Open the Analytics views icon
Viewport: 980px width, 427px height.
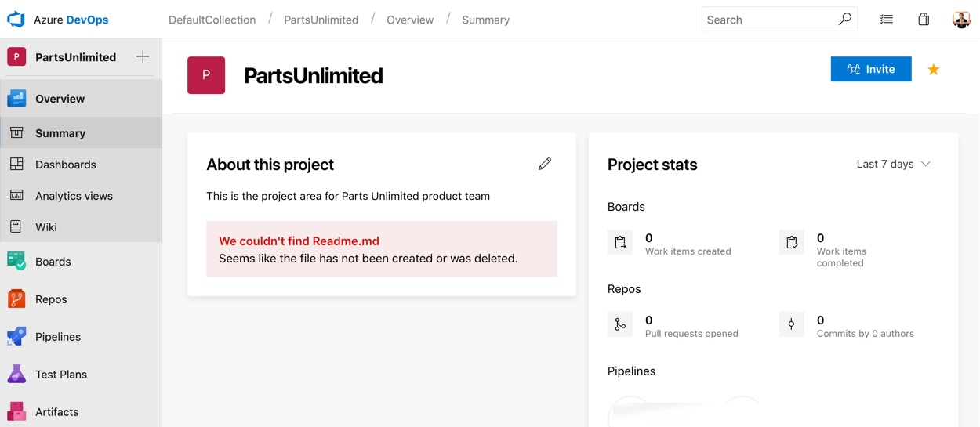point(16,196)
